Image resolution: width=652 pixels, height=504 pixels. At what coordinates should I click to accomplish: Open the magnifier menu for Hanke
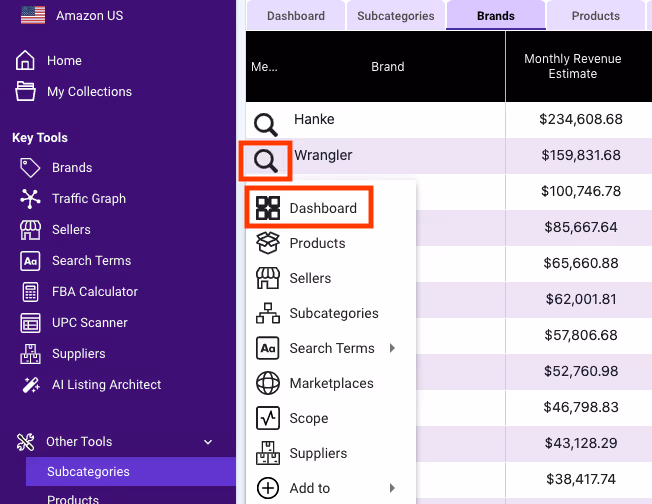tap(266, 124)
